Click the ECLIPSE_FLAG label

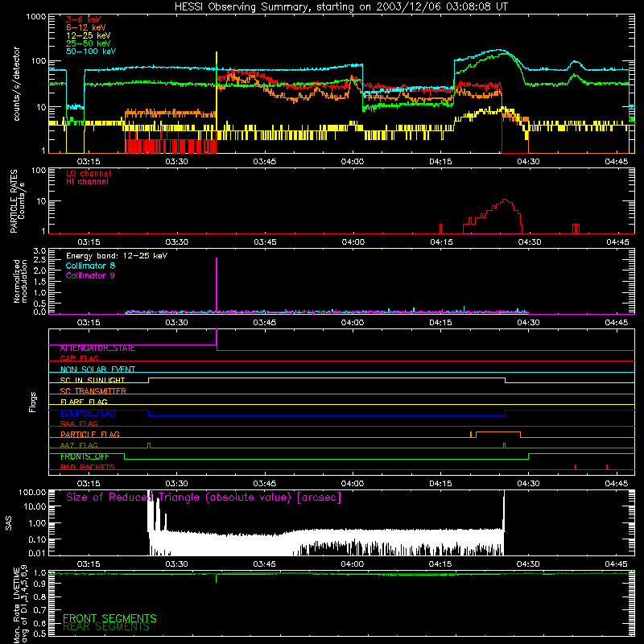pos(88,413)
